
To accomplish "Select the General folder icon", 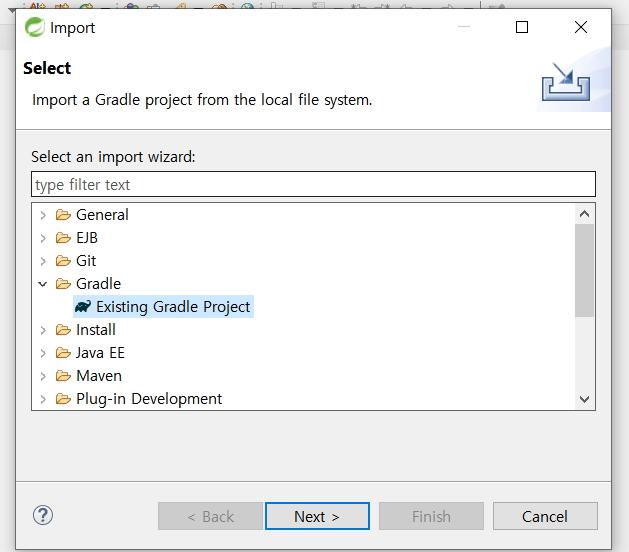I will point(63,215).
